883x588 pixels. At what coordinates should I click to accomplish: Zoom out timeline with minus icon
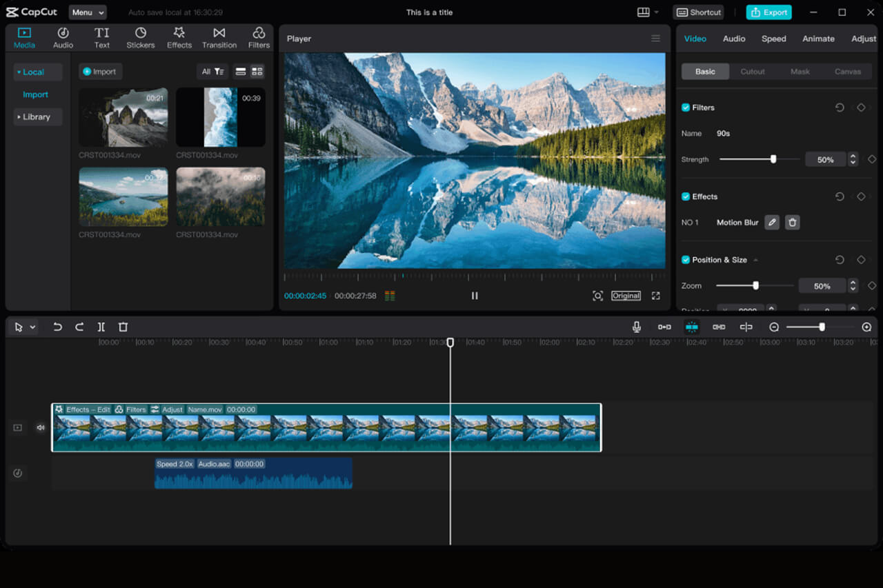774,327
